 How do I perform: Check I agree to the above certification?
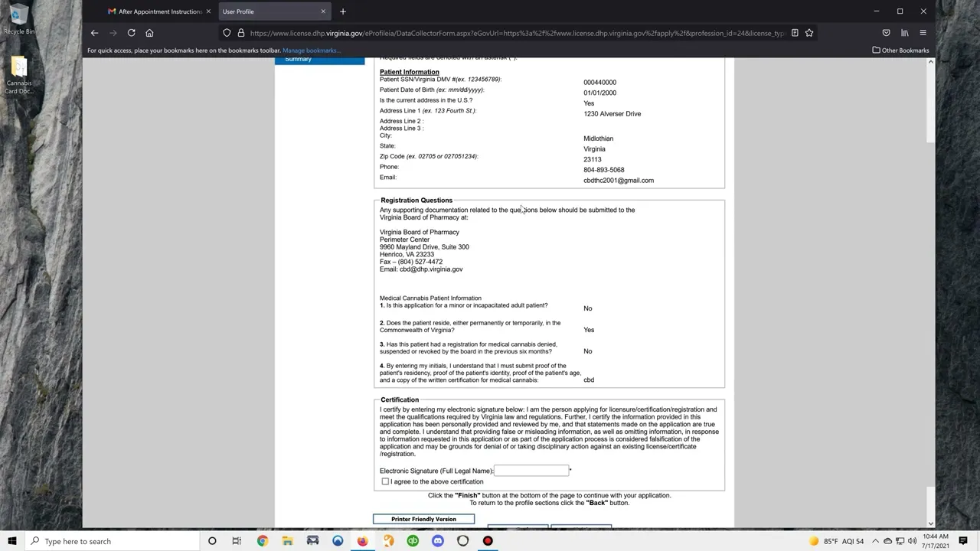385,481
